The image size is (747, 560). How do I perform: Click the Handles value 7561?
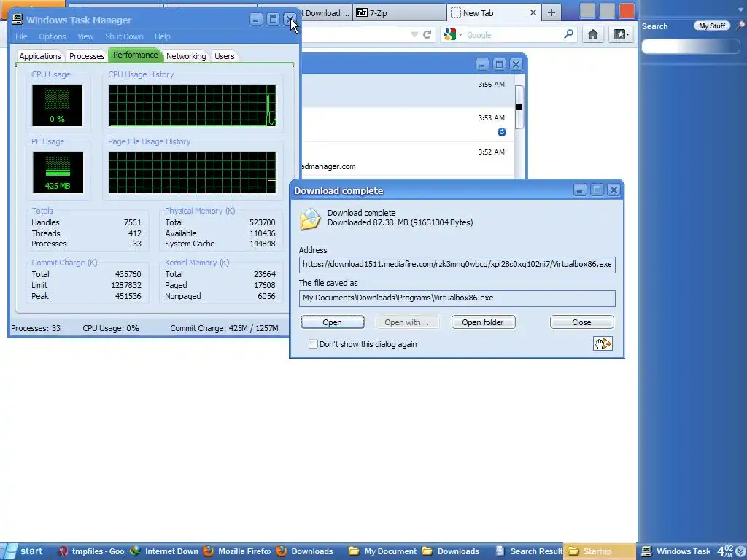click(133, 222)
